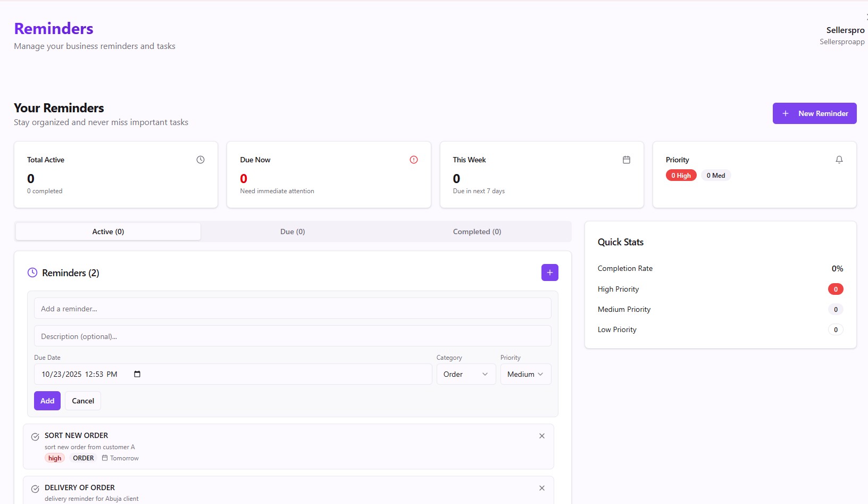Click the clock icon in Total Active card
This screenshot has width=868, height=504.
click(x=201, y=160)
